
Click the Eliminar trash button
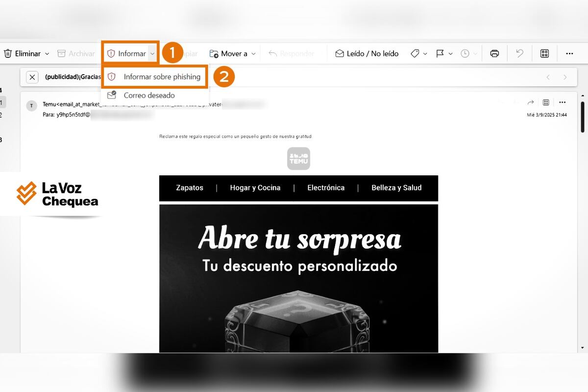tap(23, 53)
